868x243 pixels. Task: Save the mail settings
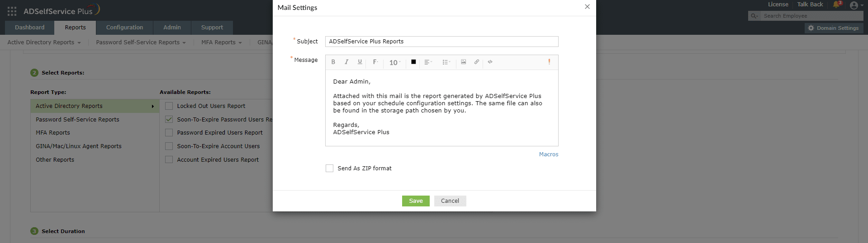pyautogui.click(x=416, y=201)
